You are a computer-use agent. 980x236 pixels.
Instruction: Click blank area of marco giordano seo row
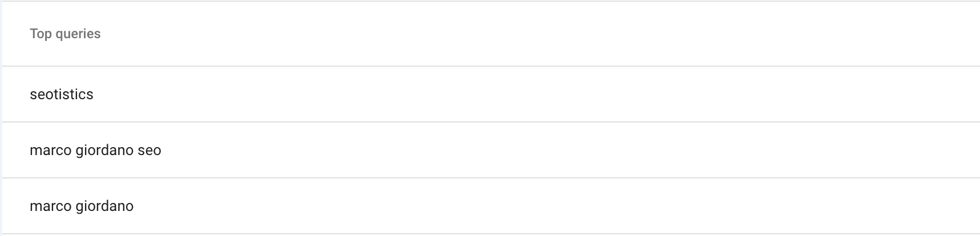(x=570, y=150)
